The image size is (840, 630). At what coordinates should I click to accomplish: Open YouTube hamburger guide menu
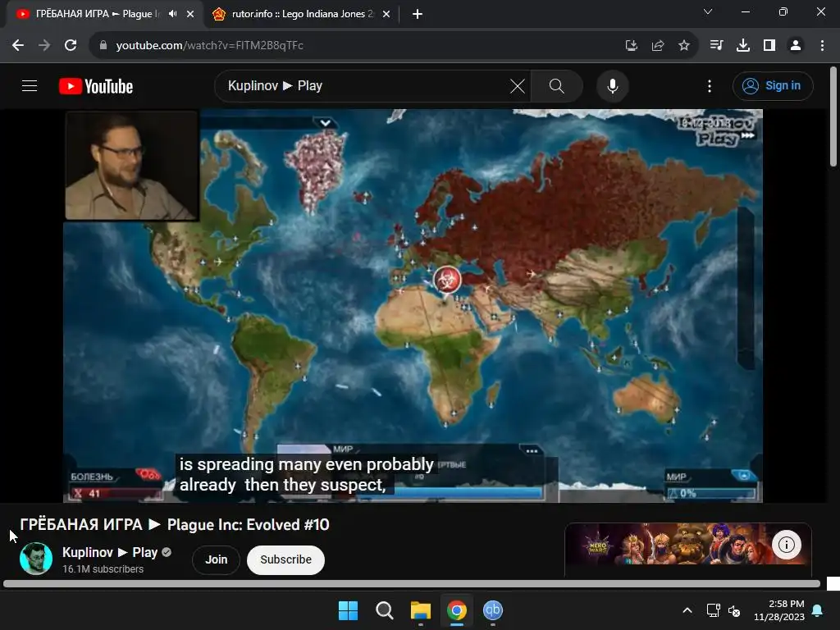[30, 85]
